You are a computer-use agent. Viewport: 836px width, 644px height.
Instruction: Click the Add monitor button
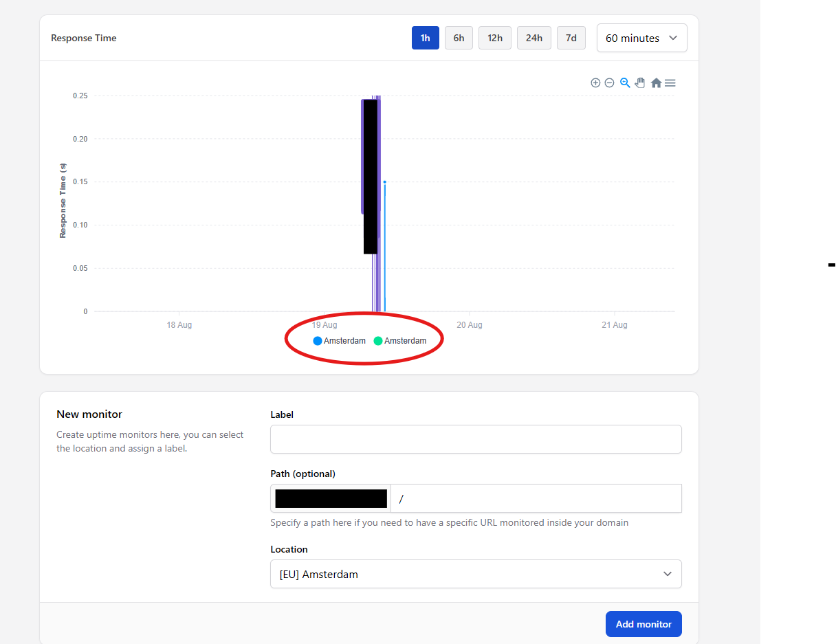(643, 624)
